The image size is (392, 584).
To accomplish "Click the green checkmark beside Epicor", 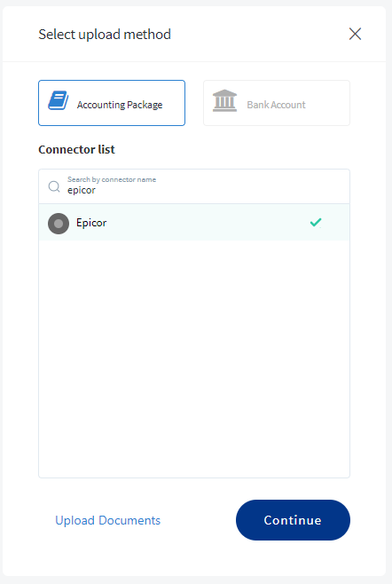I will click(x=316, y=223).
